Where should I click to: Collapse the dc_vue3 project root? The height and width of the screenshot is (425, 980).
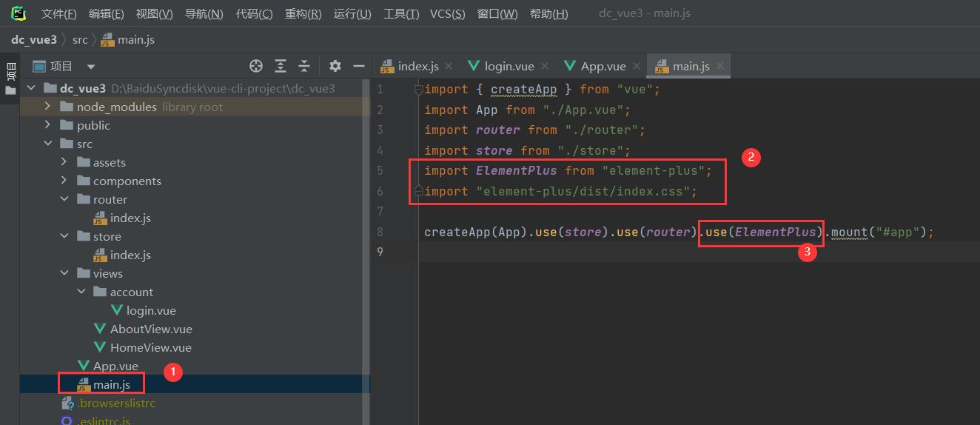tap(31, 88)
